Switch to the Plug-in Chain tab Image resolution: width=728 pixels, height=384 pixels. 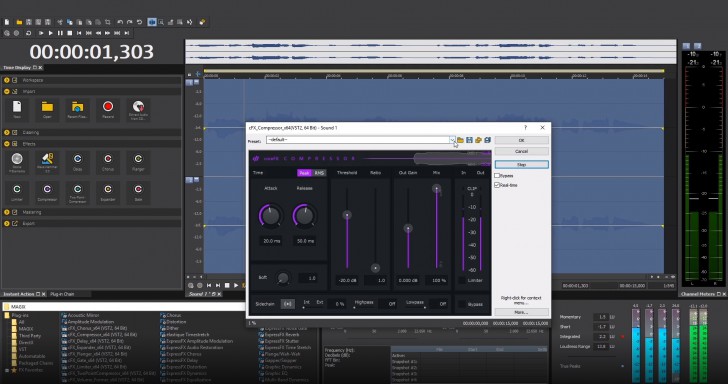[x=62, y=294]
